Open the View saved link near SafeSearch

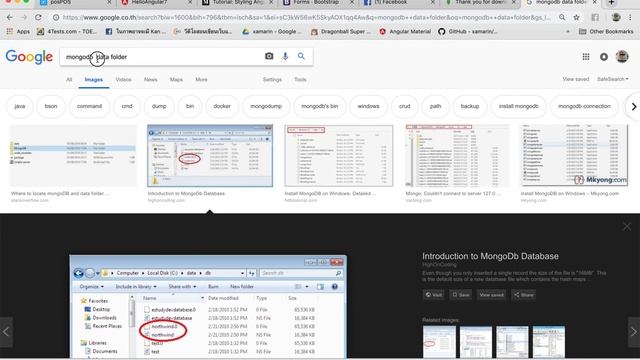coord(576,79)
